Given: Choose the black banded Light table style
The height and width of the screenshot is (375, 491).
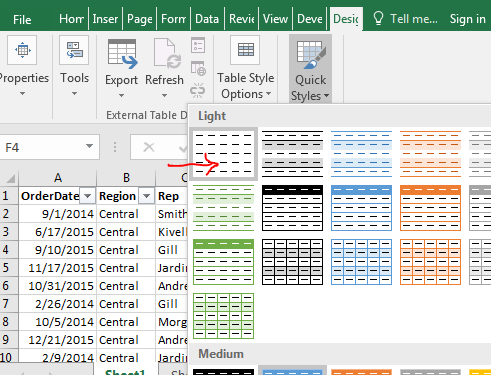Looking at the screenshot, I should click(292, 153).
